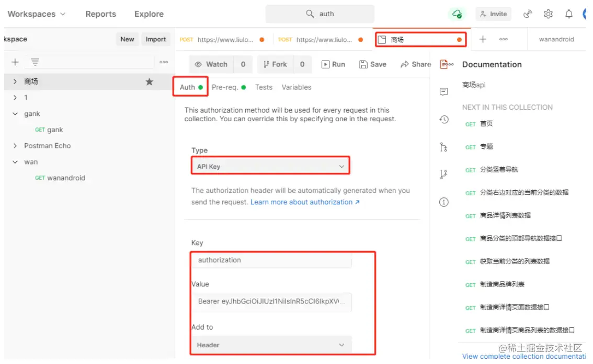Click the filter collections icon
The image size is (593, 364).
coord(35,62)
